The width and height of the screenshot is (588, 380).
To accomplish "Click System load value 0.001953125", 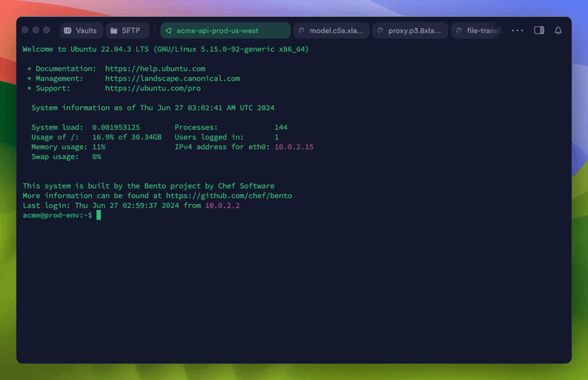I will (116, 127).
